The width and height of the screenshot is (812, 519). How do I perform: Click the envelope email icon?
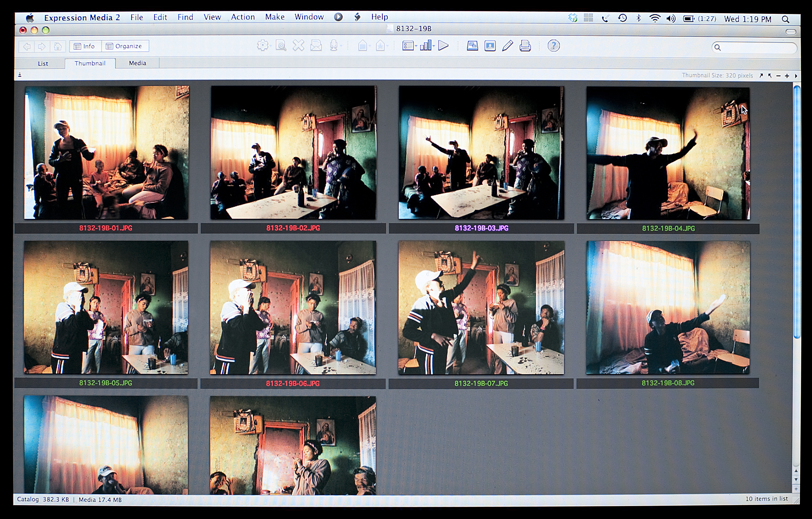pos(316,46)
